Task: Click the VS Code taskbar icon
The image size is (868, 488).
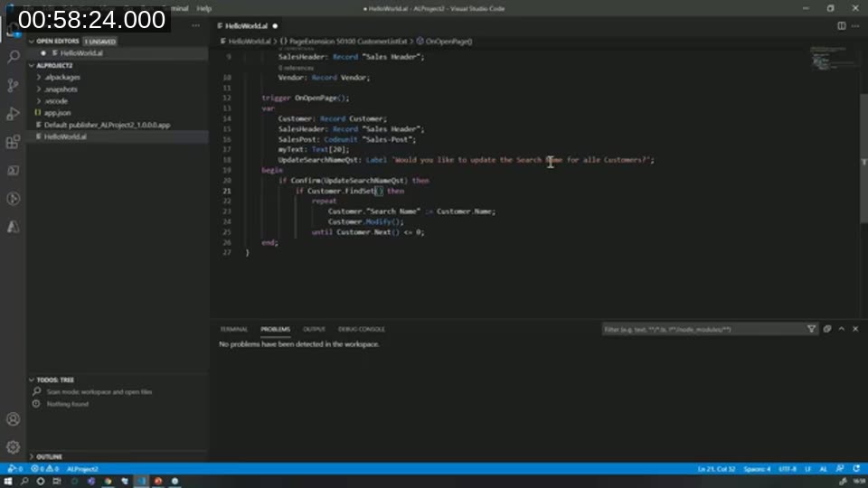Action: point(141,482)
